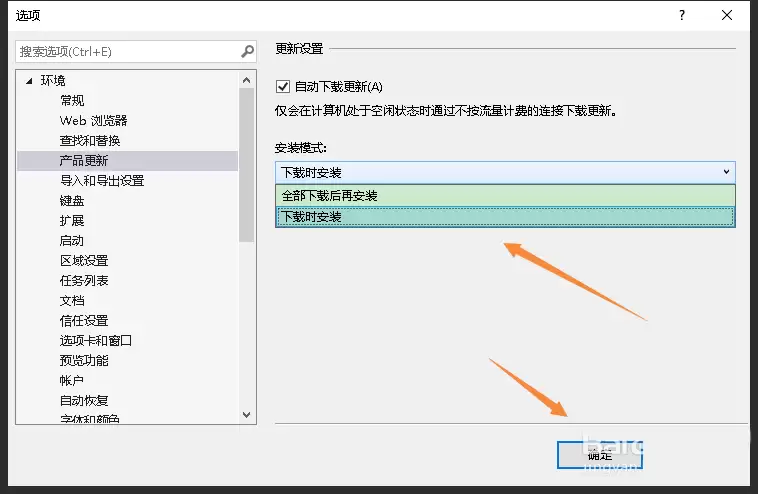758x494 pixels.
Task: Select 启动 in the tree
Action: 72,241
